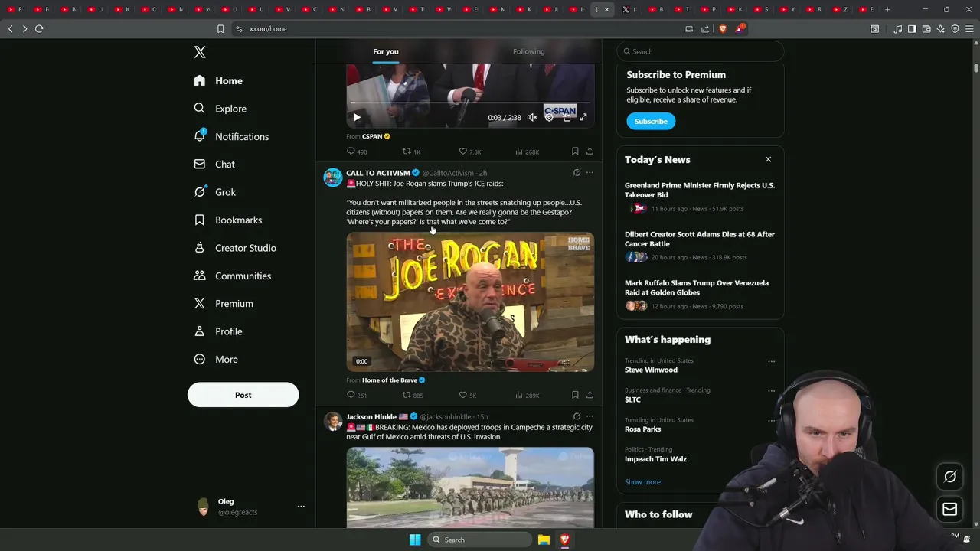This screenshot has width=980, height=551.
Task: Reply to the CSPAN video post
Action: (357, 152)
